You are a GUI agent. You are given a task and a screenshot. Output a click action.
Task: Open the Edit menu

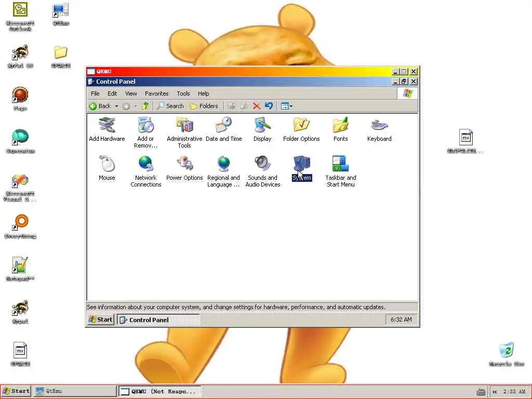pos(112,94)
